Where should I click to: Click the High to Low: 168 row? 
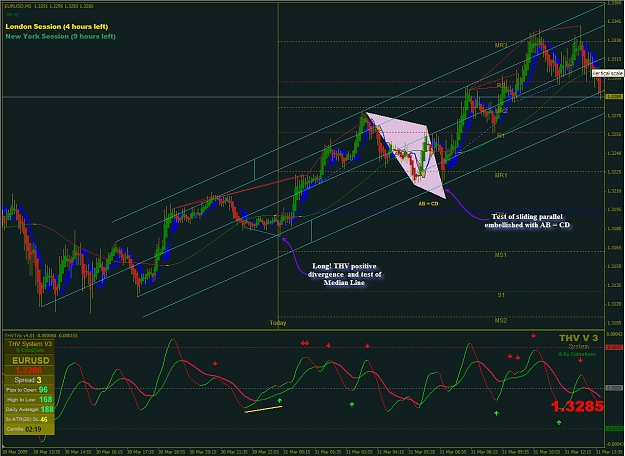(x=28, y=399)
